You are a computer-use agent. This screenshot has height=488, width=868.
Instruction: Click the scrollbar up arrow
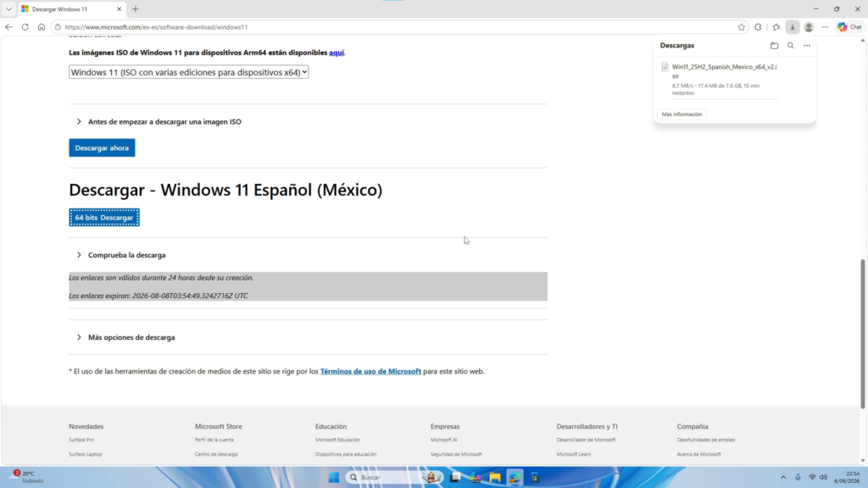pyautogui.click(x=862, y=40)
